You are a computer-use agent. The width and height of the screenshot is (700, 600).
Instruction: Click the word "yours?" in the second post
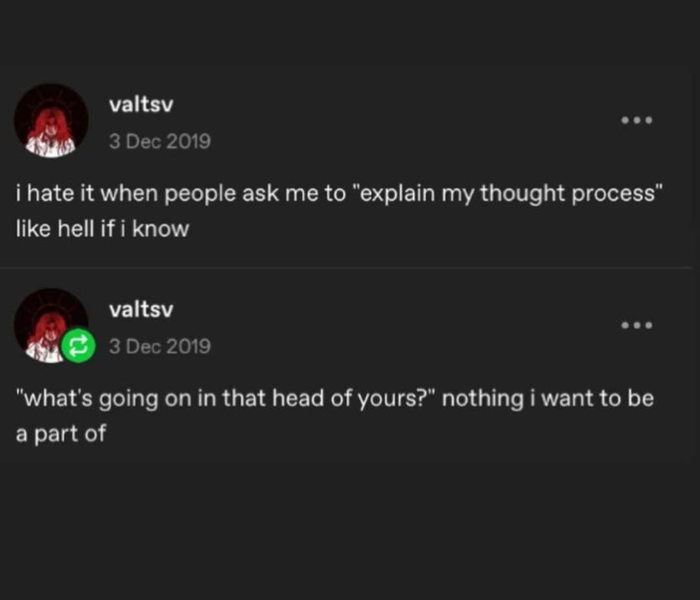[x=393, y=399]
